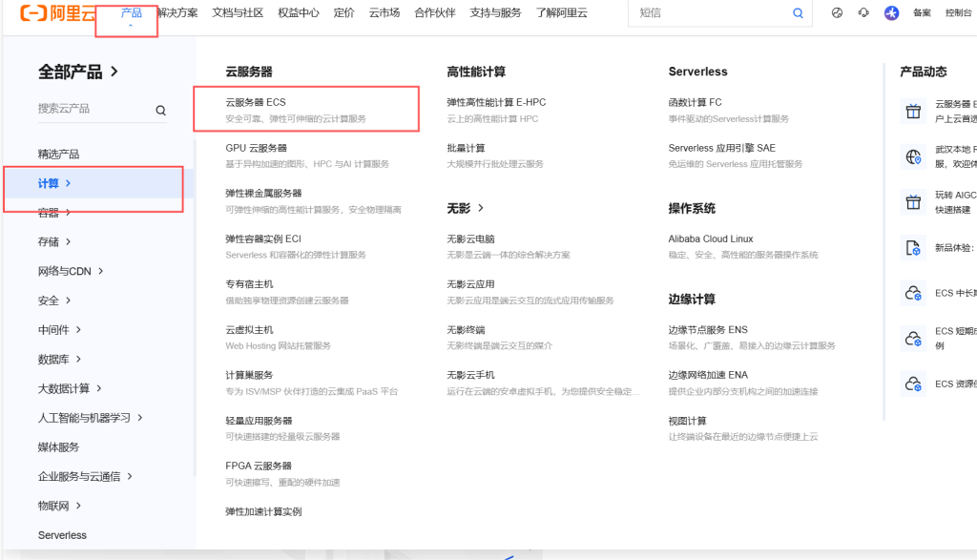The width and height of the screenshot is (977, 560).
Task: Expand the 无影 section heading arrow
Action: click(x=481, y=208)
